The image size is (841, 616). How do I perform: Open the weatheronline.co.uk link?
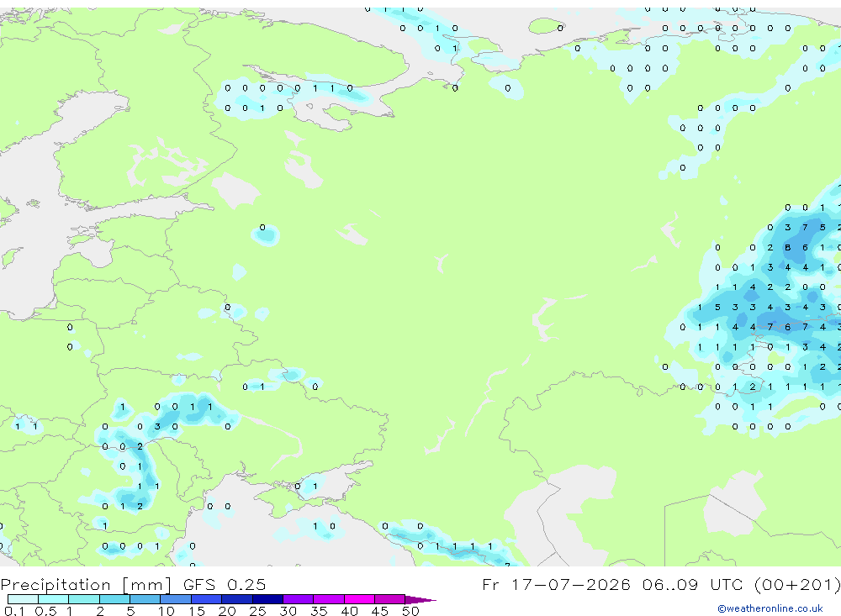pos(770,608)
